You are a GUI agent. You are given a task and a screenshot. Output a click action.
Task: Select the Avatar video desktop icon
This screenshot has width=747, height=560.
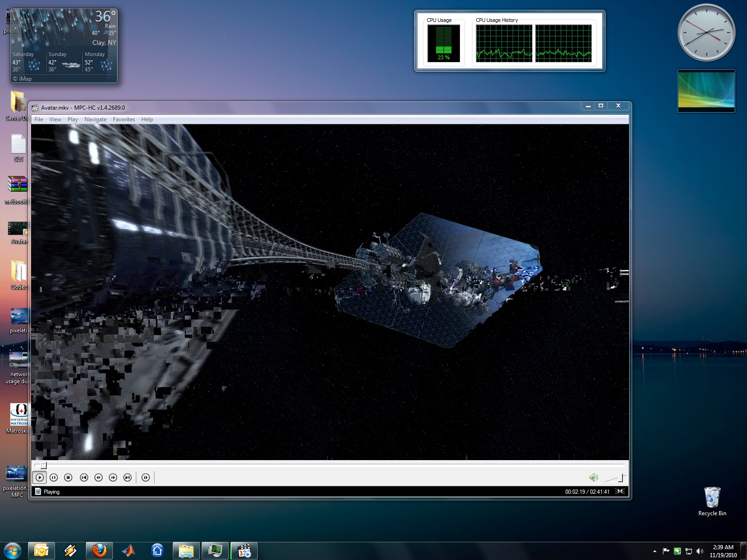coord(18,233)
